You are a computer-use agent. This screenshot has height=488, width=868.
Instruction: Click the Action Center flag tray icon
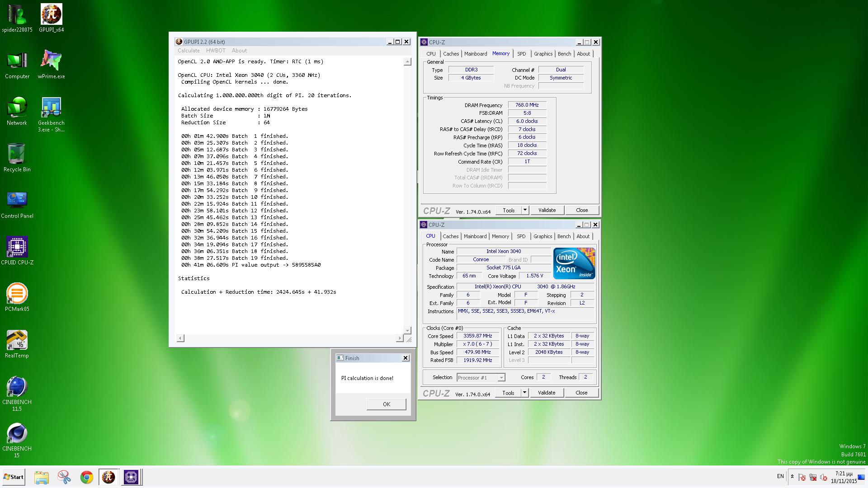[x=802, y=477]
